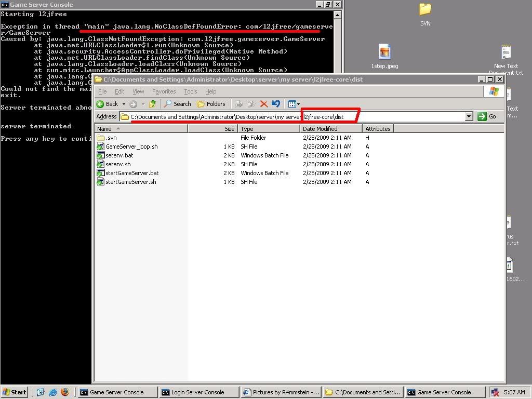This screenshot has width=532, height=399.
Task: Open the Favorites menu
Action: 164,91
